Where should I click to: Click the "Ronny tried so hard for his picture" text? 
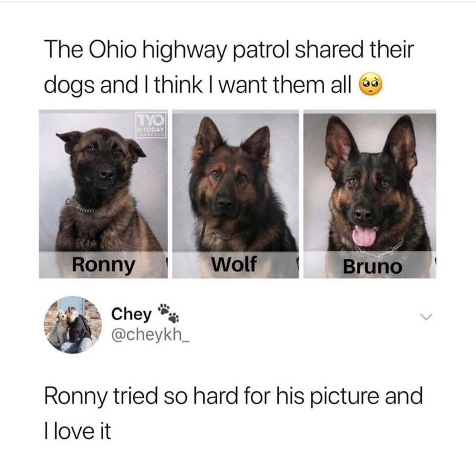[x=214, y=396]
